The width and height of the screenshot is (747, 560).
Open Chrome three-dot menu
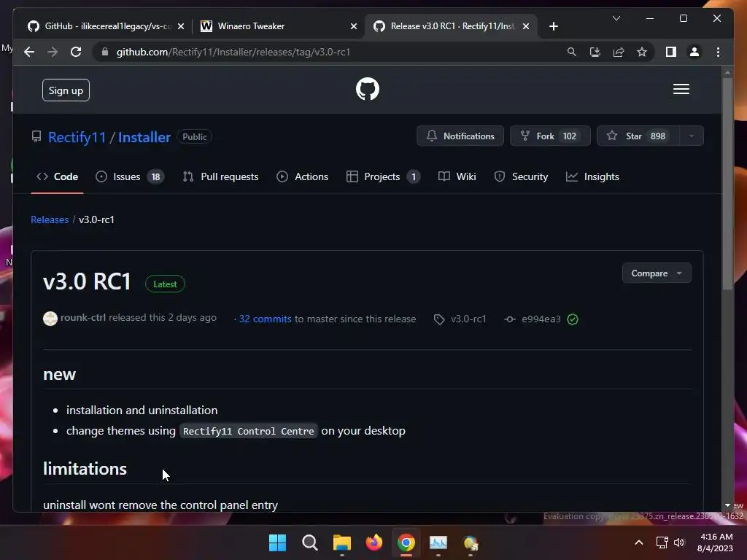coord(718,52)
